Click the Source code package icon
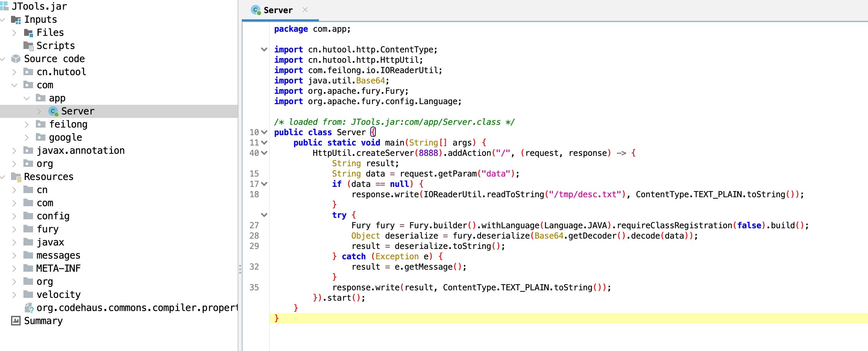 tap(16, 59)
